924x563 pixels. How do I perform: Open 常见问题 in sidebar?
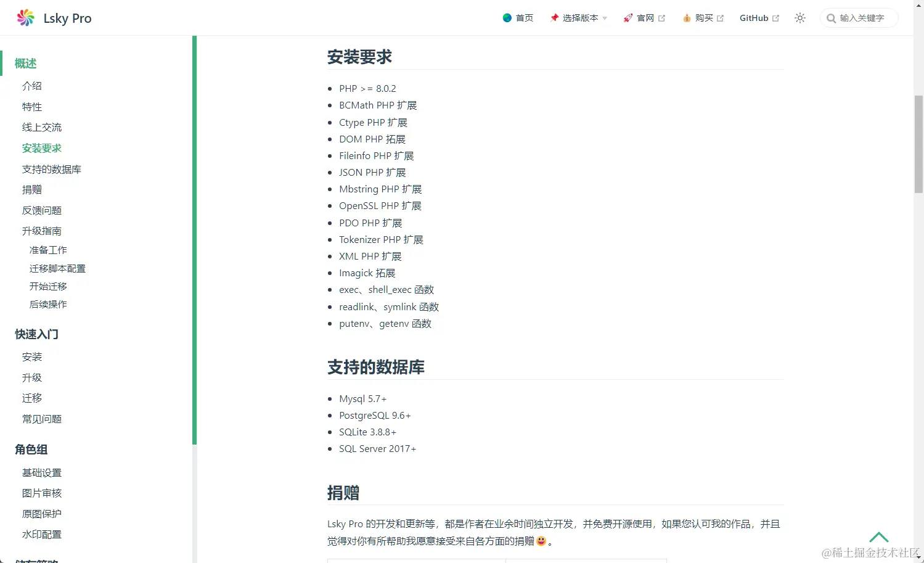(x=42, y=419)
